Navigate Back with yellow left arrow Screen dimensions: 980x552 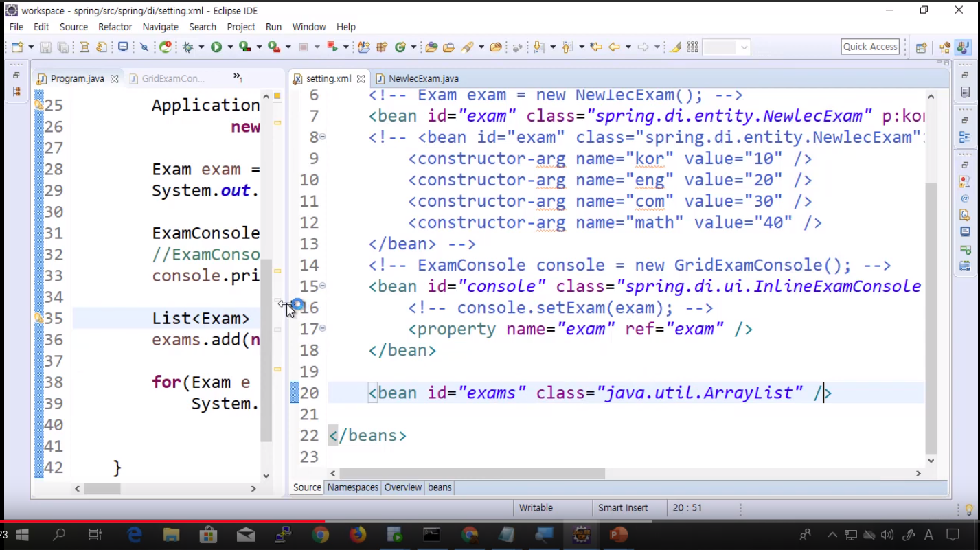coord(614,47)
